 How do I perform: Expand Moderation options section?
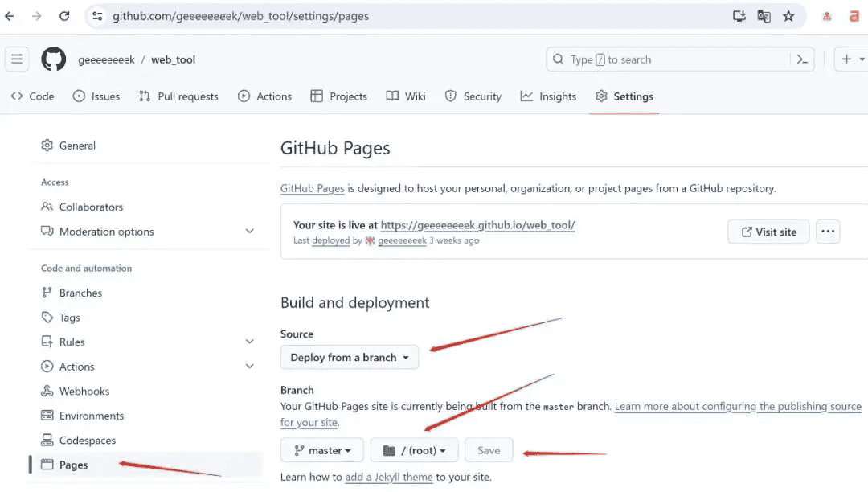pyautogui.click(x=249, y=232)
